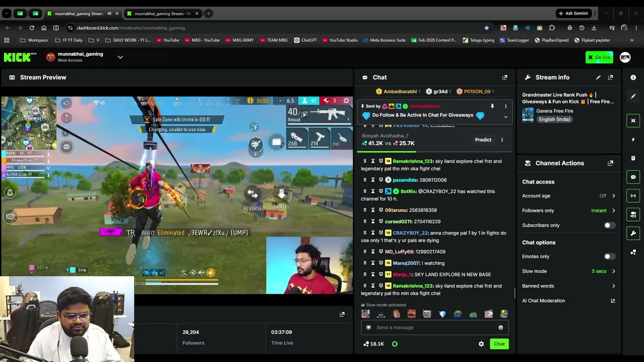
Task: Select the pencil icon in the right sidebar
Action: click(x=633, y=96)
